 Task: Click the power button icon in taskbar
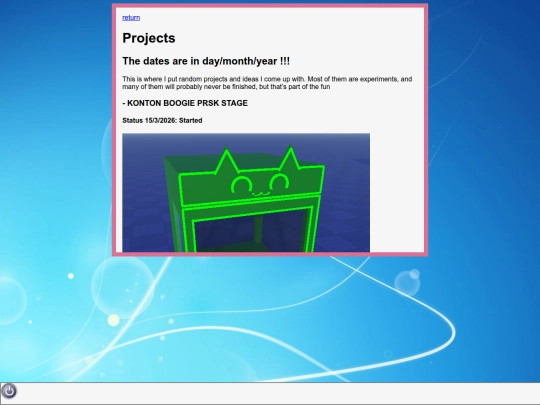click(x=9, y=391)
